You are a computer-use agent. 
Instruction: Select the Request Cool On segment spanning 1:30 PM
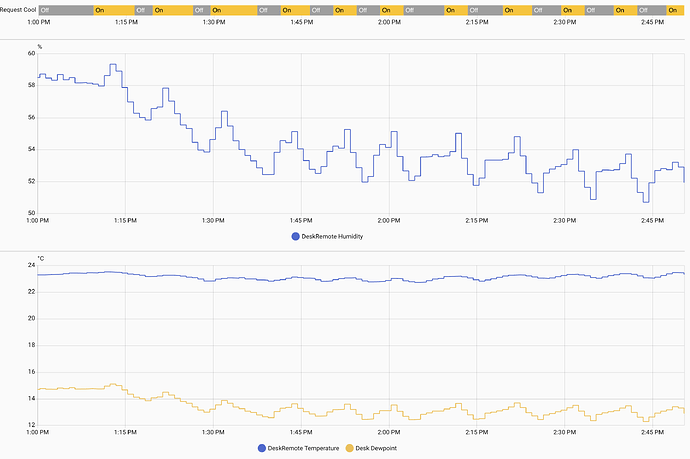point(234,10)
